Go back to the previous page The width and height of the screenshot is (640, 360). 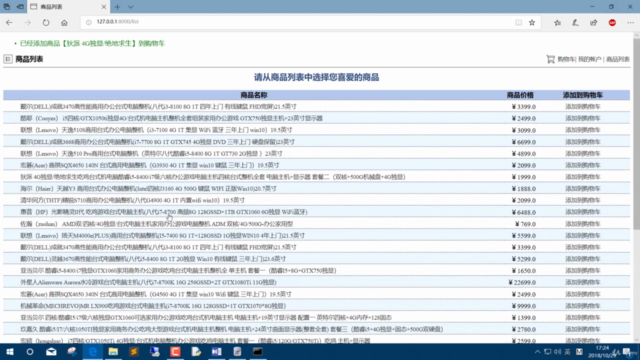click(x=9, y=23)
